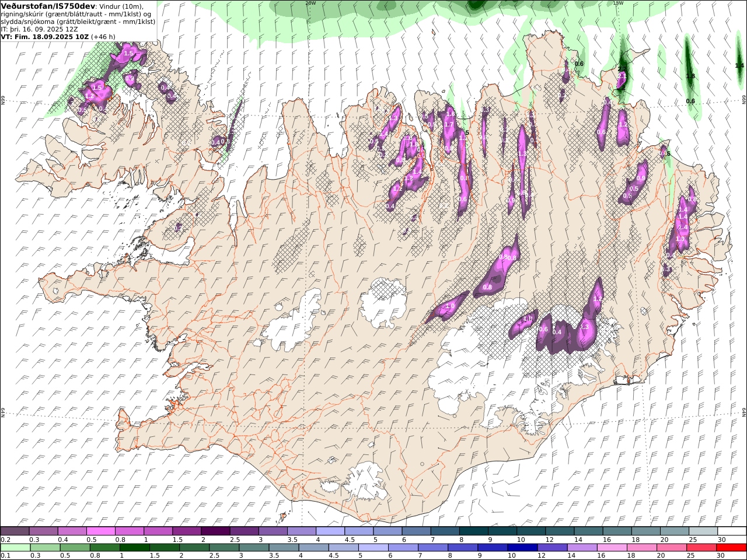Pick the pink lower swatch between 18 and 20
747x560 pixels.
click(x=641, y=548)
